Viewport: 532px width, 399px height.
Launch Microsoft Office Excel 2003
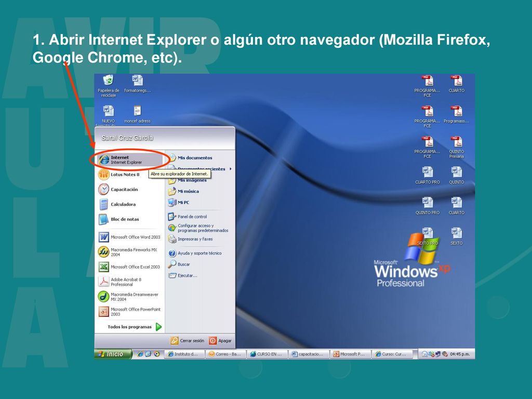coord(129,267)
